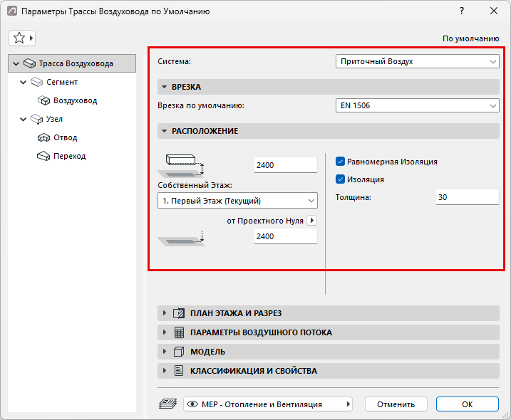Collapse the ВРЕЗКА section
Screen dimensions: 511x420
(x=164, y=87)
